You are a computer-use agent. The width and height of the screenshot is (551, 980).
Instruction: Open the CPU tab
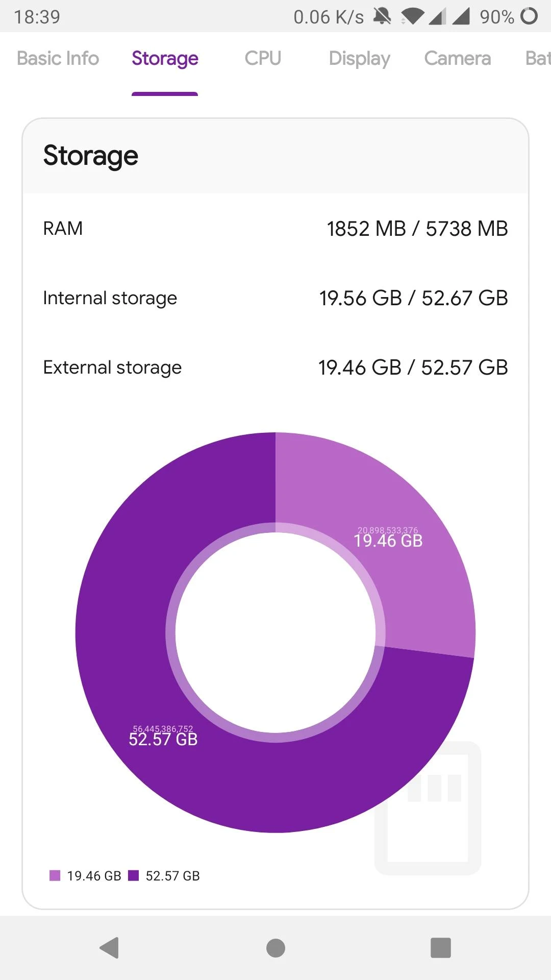(263, 58)
